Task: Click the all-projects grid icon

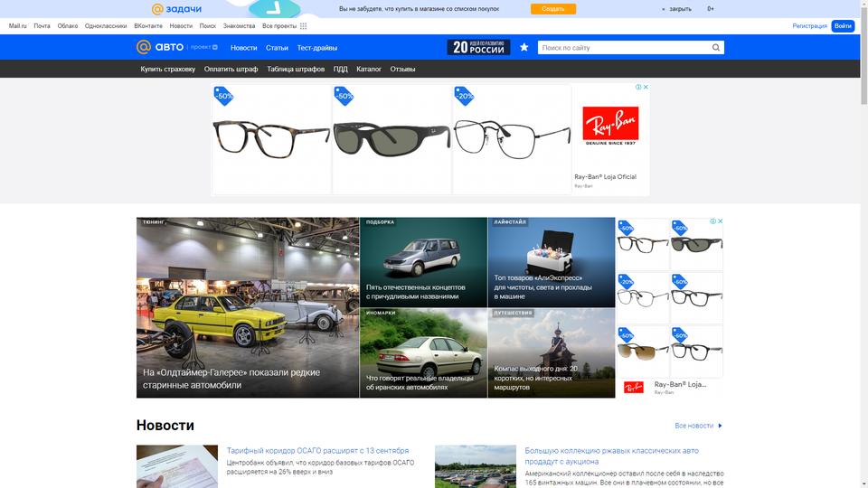Action: click(x=304, y=26)
